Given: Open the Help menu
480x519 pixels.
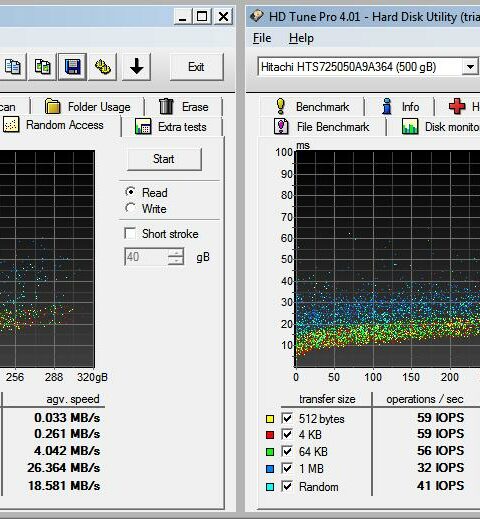Looking at the screenshot, I should [301, 38].
